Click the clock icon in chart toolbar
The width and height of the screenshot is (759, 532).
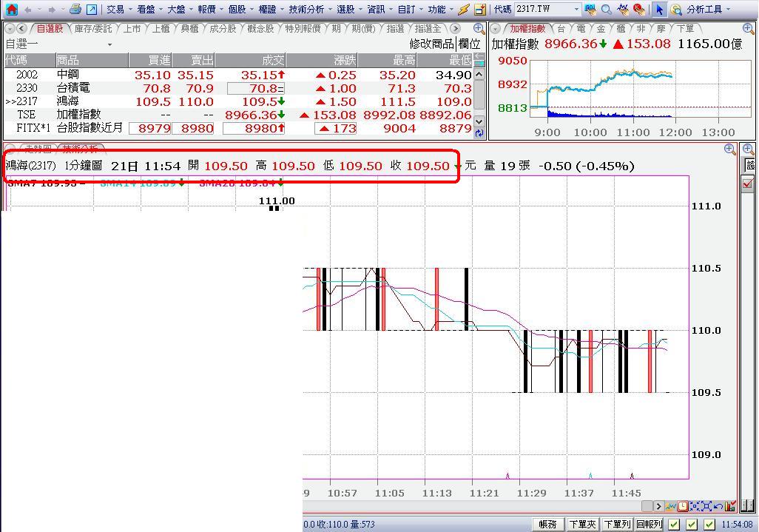(x=683, y=506)
